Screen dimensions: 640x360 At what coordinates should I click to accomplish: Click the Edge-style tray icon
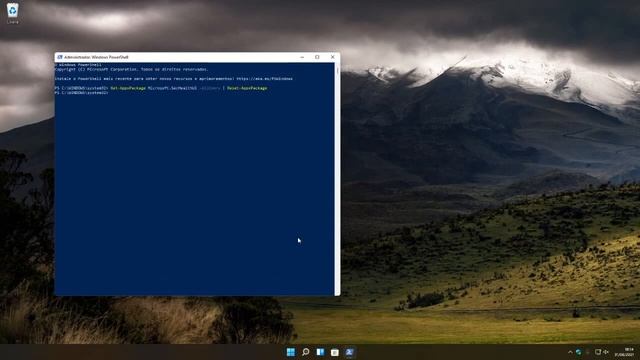pos(578,352)
